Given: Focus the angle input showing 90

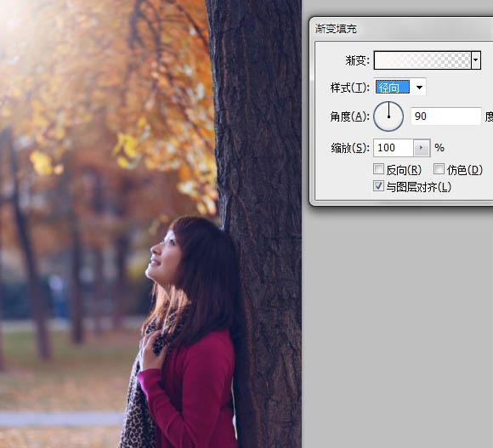Looking at the screenshot, I should (x=446, y=116).
